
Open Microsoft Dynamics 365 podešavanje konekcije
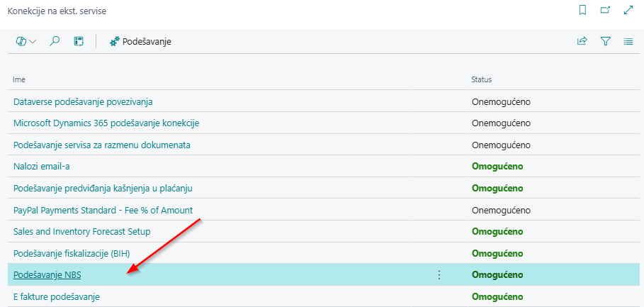click(106, 123)
